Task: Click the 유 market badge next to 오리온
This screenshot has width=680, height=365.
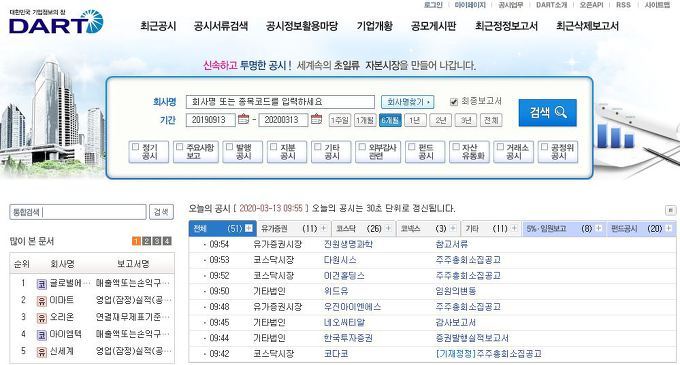Action: (x=42, y=318)
